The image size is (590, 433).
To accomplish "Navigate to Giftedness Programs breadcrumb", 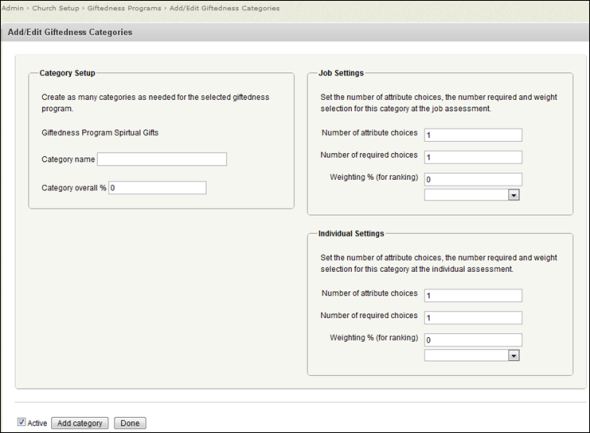I will 124,8.
